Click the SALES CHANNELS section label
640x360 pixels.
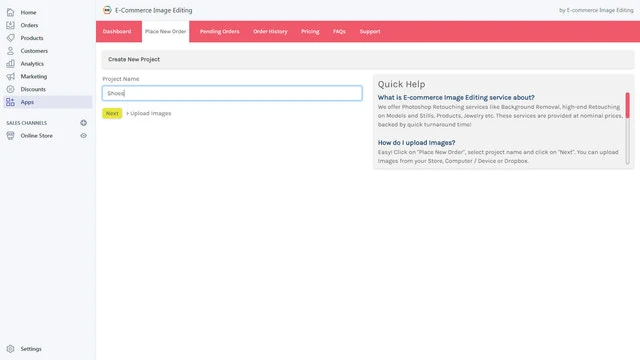27,123
